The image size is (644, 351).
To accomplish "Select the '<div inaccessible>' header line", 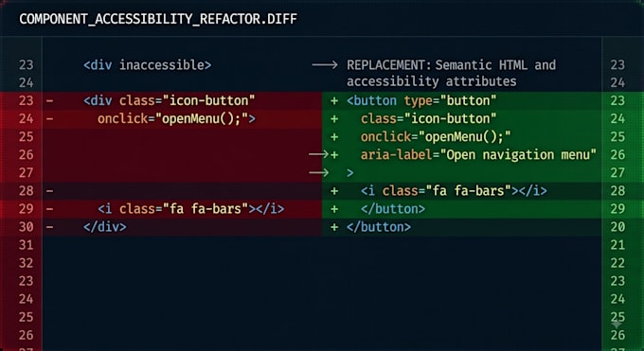I will [148, 65].
